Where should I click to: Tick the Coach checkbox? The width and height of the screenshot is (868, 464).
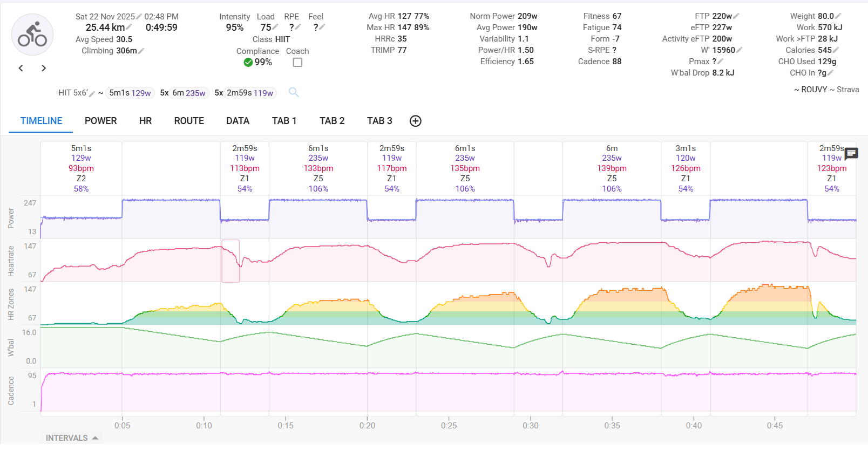[x=297, y=63]
